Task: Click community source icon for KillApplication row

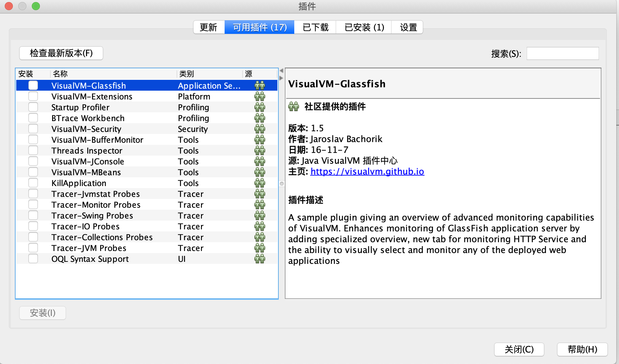Action: 260,183
